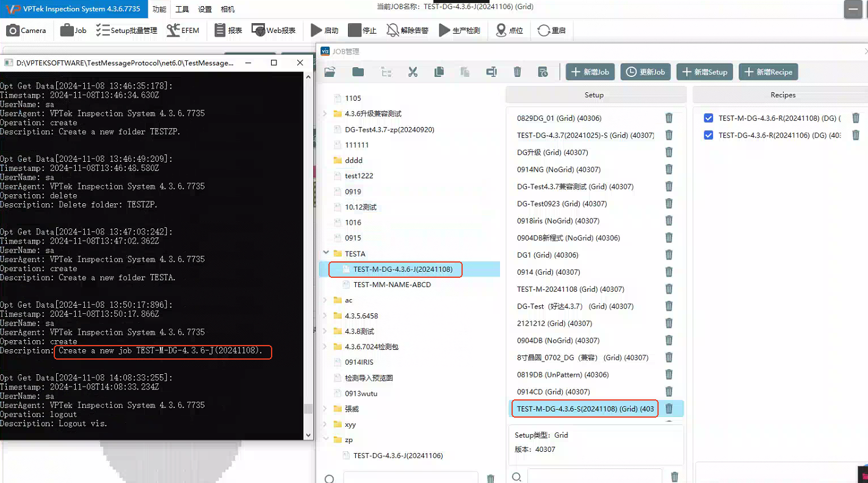The height and width of the screenshot is (483, 868).
Task: Open the 工具 menu
Action: coord(182,9)
